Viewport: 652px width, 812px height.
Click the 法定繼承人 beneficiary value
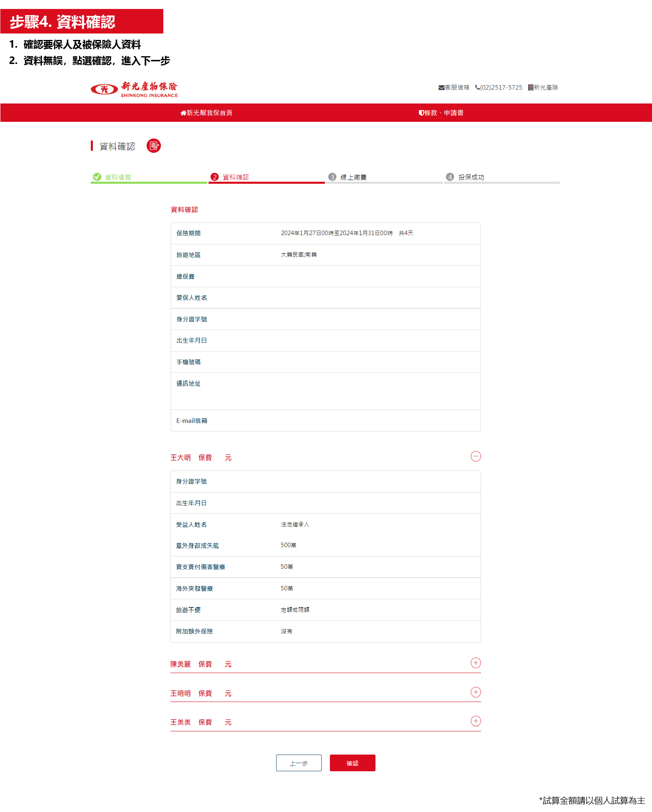coord(295,524)
